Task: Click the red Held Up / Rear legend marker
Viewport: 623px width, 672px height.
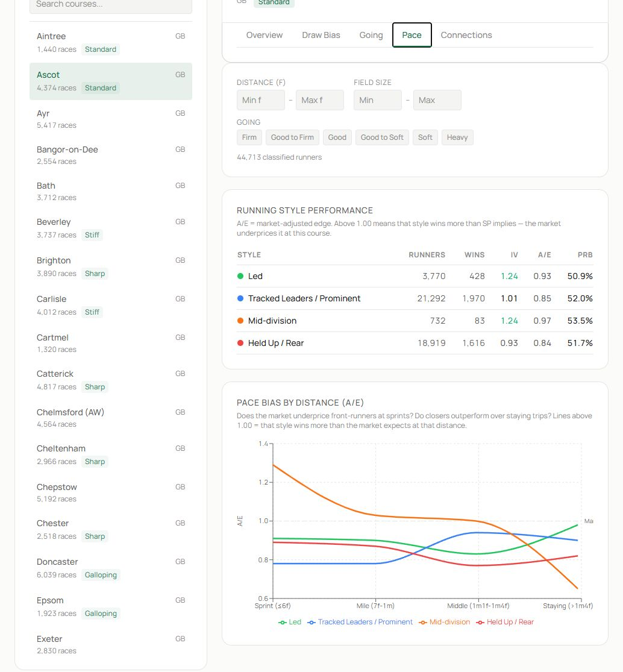Action: (480, 623)
